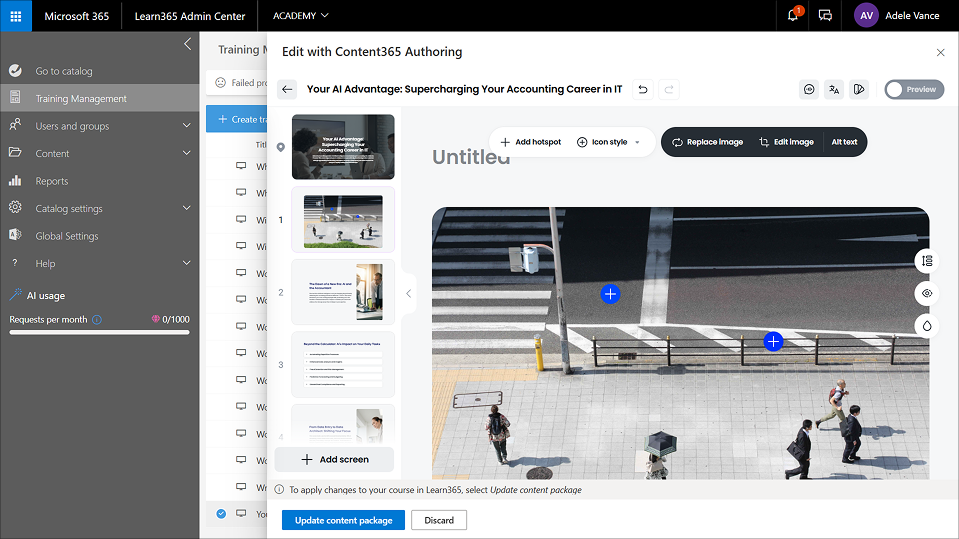959x539 pixels.
Task: Select slide 2 thumbnail
Action: click(343, 292)
